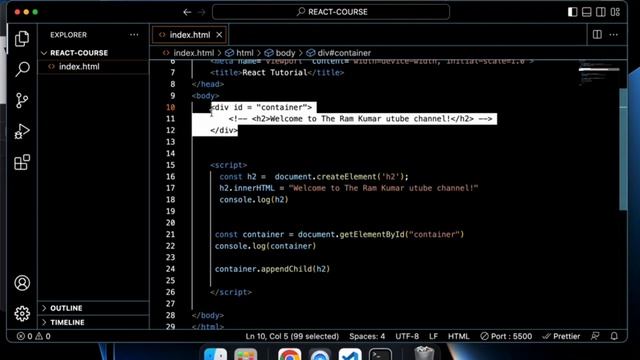Close the index.html tab
This screenshot has height=360, width=640.
(x=219, y=35)
